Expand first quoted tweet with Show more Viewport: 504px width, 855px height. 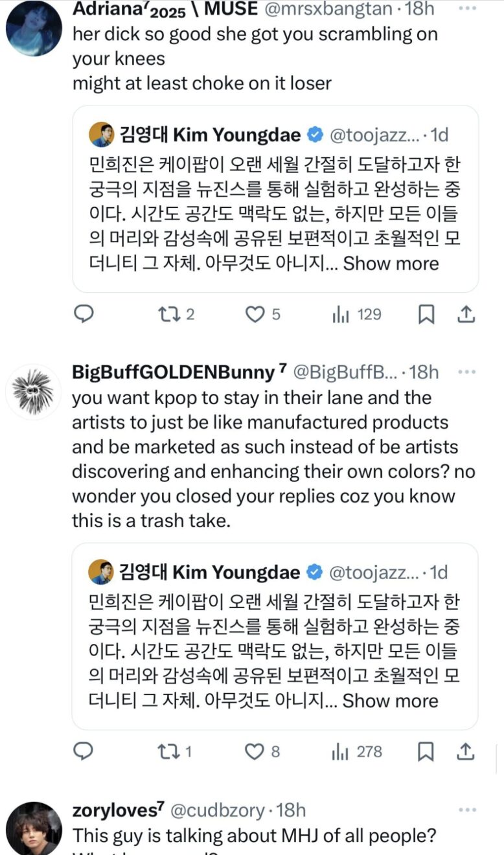pyautogui.click(x=391, y=264)
